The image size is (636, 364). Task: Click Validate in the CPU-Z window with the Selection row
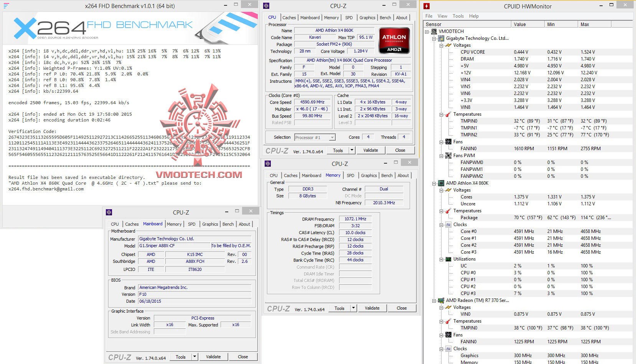[x=371, y=150]
